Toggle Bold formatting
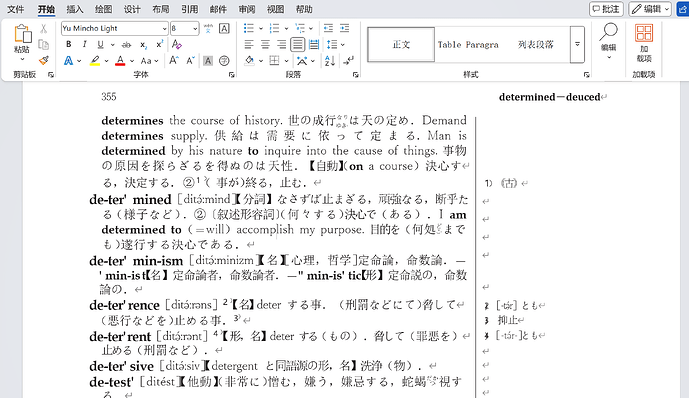Viewport: 689px width, 398px height. coord(69,44)
